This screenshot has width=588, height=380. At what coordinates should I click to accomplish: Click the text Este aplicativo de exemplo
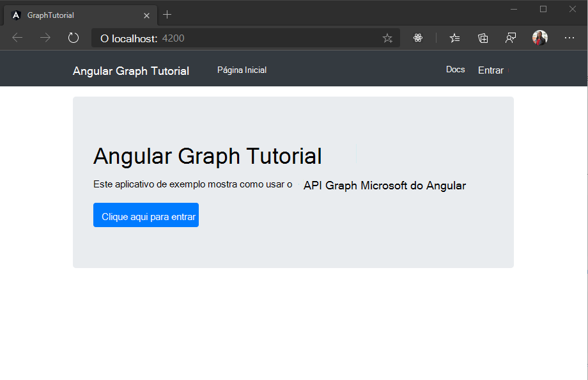click(150, 184)
